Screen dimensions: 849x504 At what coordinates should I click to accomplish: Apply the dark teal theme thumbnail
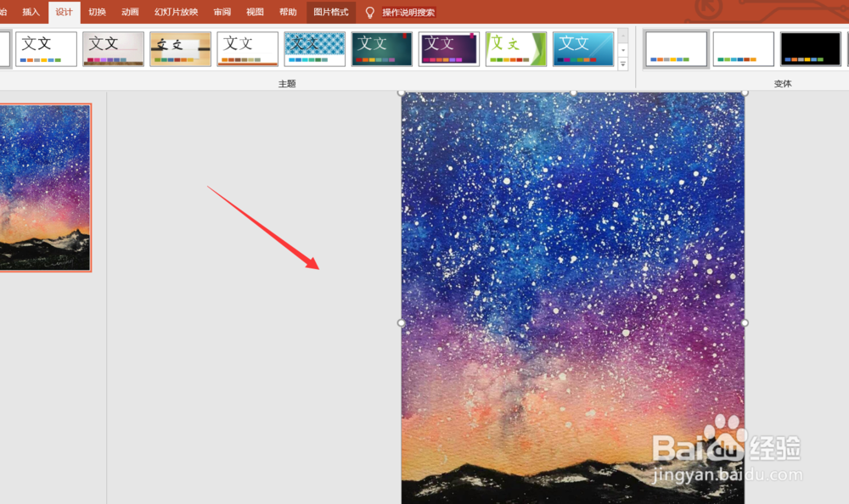[382, 48]
